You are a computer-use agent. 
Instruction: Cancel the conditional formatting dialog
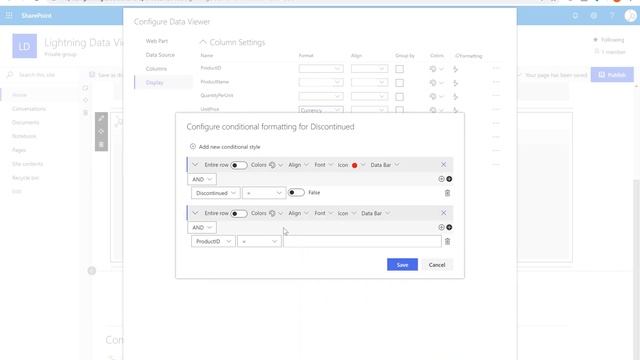tap(437, 264)
